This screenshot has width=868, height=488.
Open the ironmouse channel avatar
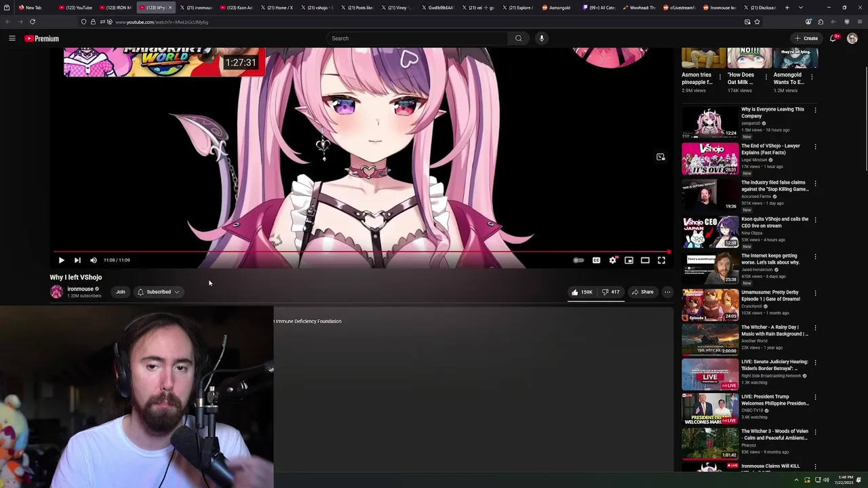pyautogui.click(x=56, y=292)
